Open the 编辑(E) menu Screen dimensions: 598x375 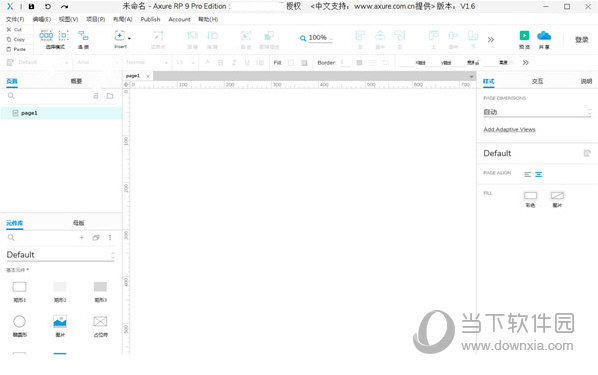point(42,19)
